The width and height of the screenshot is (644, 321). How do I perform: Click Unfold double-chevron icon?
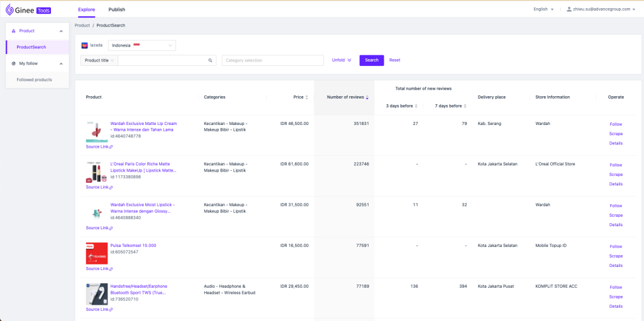pos(349,60)
